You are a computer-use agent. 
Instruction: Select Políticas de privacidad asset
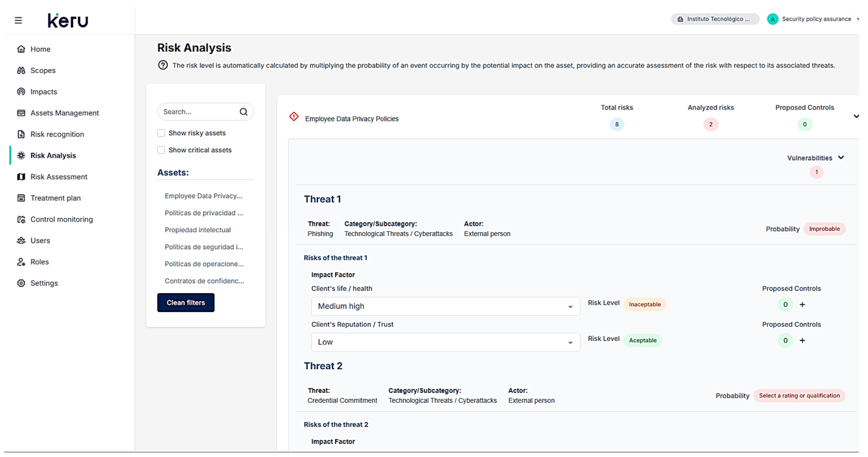click(x=203, y=213)
